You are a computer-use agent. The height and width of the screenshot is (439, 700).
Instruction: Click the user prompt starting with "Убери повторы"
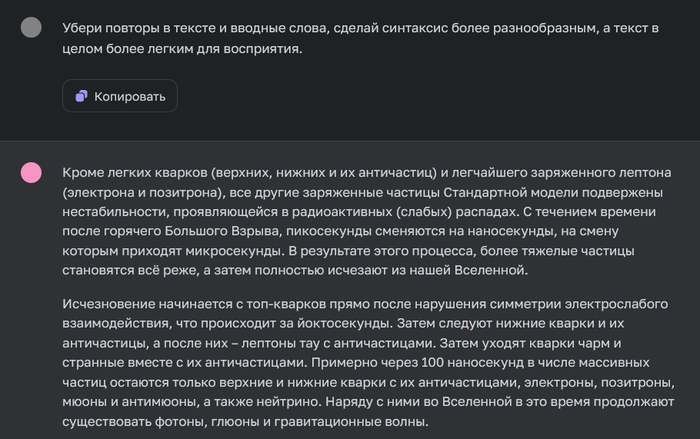point(360,38)
